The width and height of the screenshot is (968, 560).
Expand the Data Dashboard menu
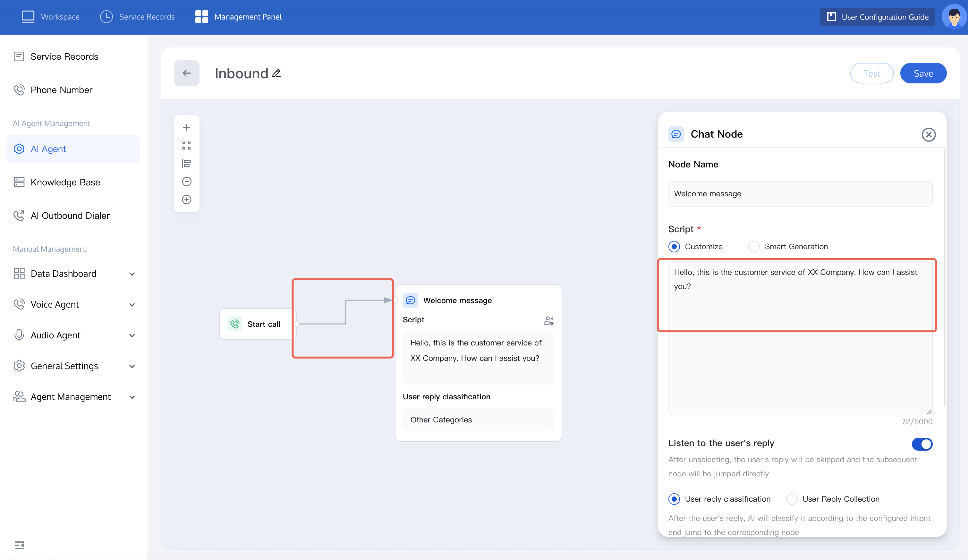(x=132, y=274)
